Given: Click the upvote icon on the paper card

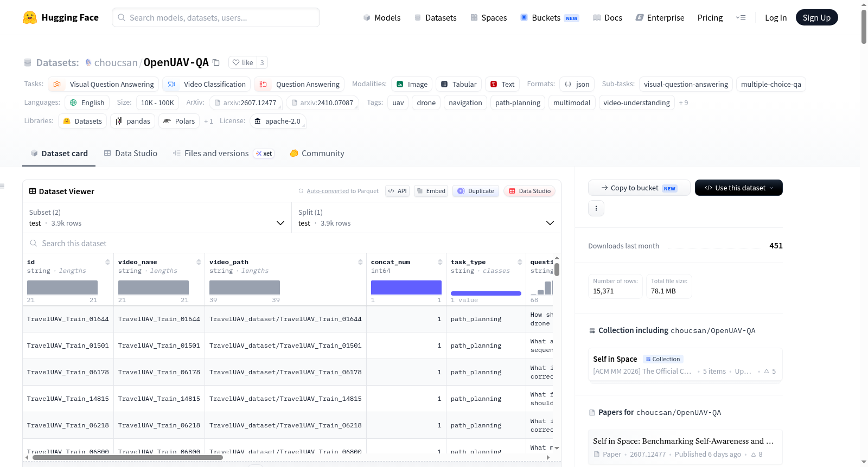Looking at the screenshot, I should click(754, 455).
